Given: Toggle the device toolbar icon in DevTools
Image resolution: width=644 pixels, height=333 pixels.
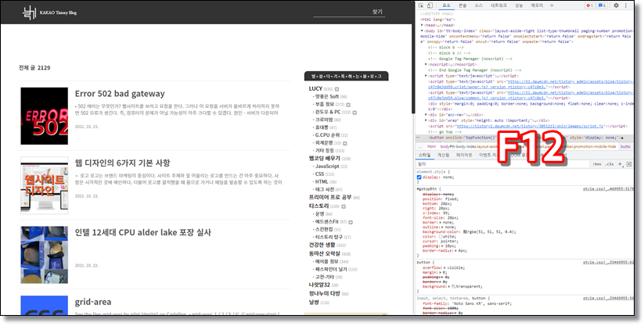Looking at the screenshot, I should click(430, 5).
